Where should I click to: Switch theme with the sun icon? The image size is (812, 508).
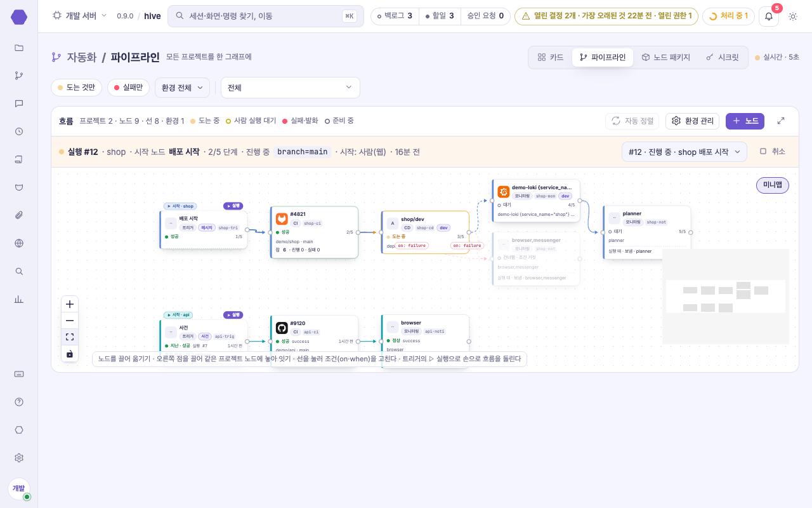coord(792,17)
